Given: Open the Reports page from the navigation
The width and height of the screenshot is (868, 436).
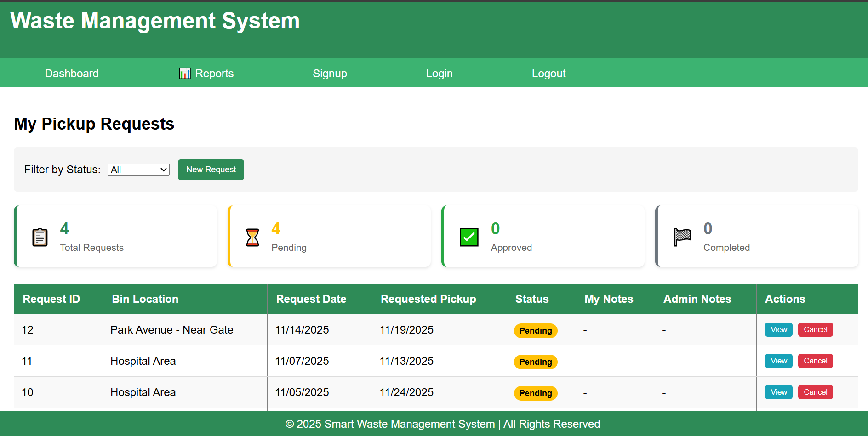Looking at the screenshot, I should point(214,73).
